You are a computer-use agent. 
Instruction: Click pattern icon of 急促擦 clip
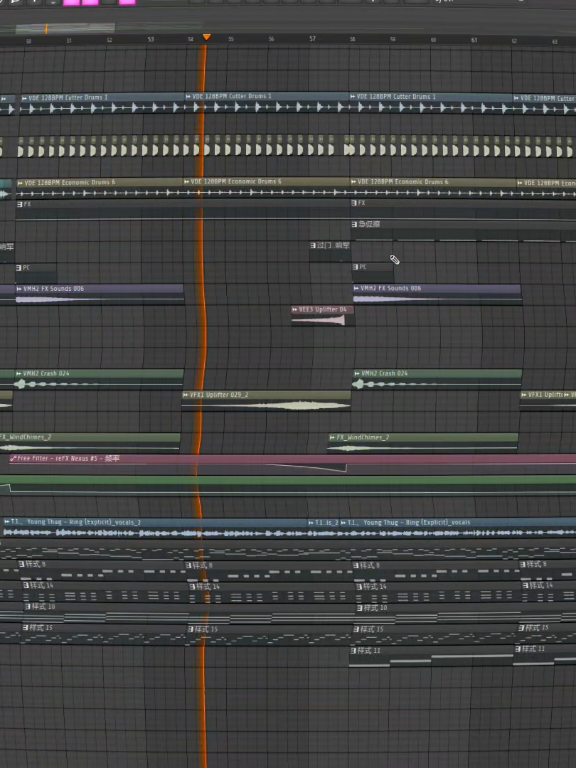[354, 224]
